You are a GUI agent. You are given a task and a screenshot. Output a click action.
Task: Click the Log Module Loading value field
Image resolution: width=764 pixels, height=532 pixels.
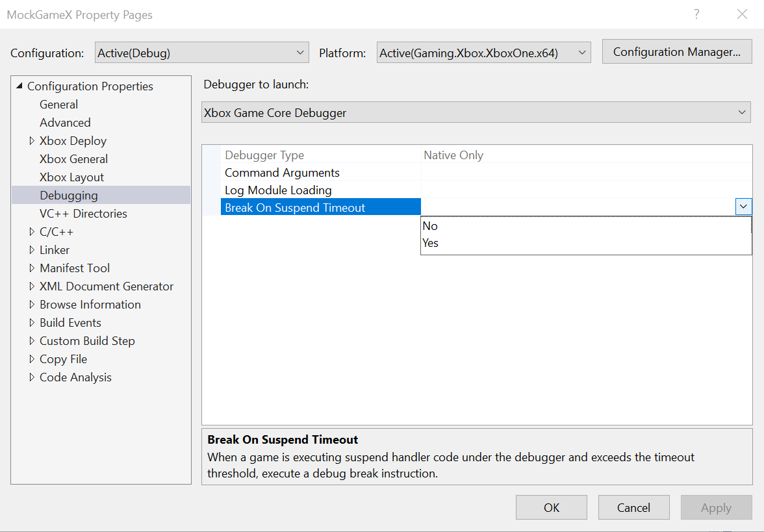coord(587,190)
